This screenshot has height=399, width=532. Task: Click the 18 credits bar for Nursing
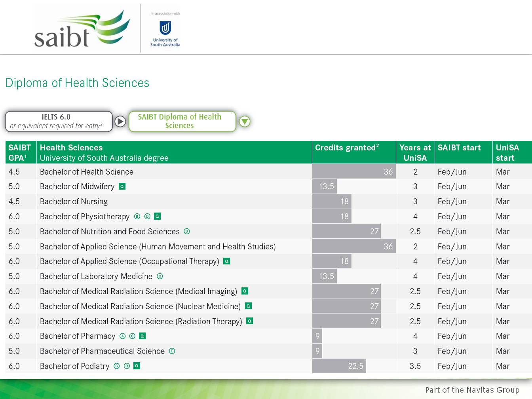[332, 201]
